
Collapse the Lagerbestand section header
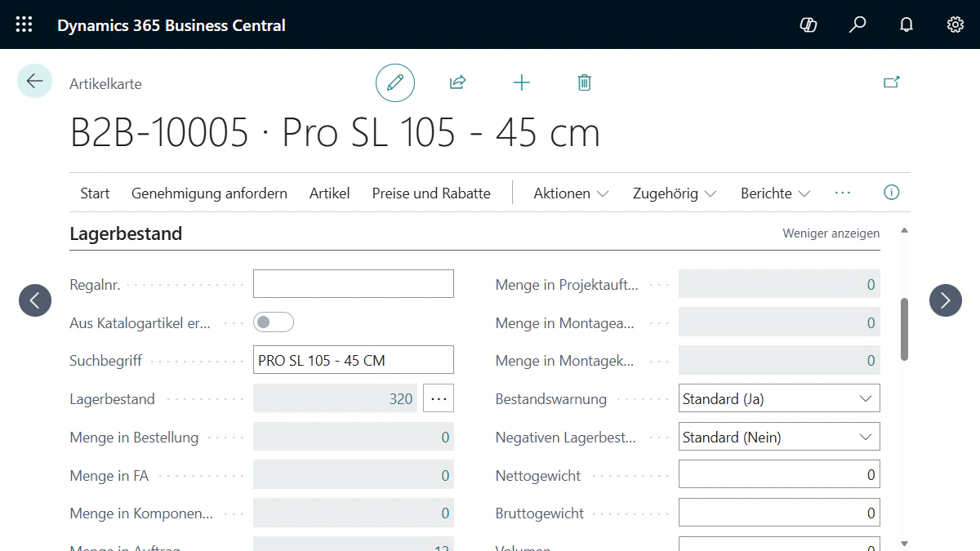(126, 233)
